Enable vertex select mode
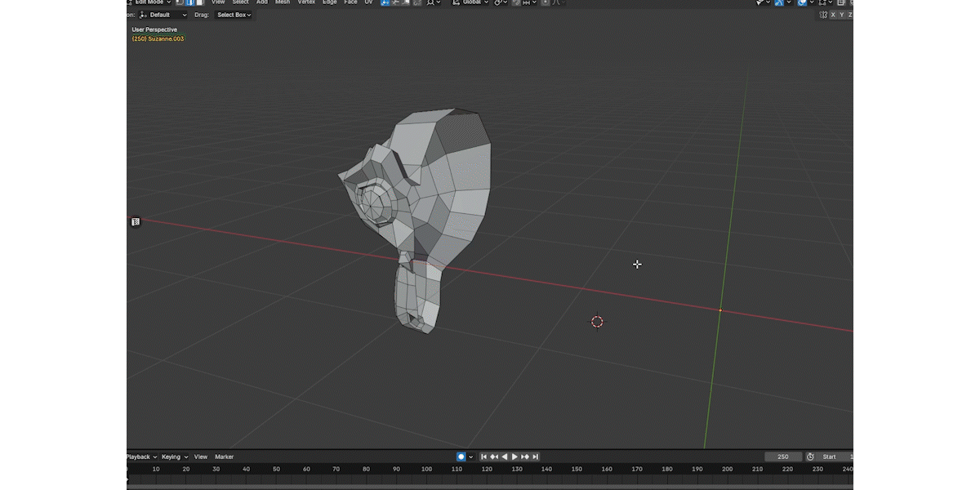 coord(180,2)
